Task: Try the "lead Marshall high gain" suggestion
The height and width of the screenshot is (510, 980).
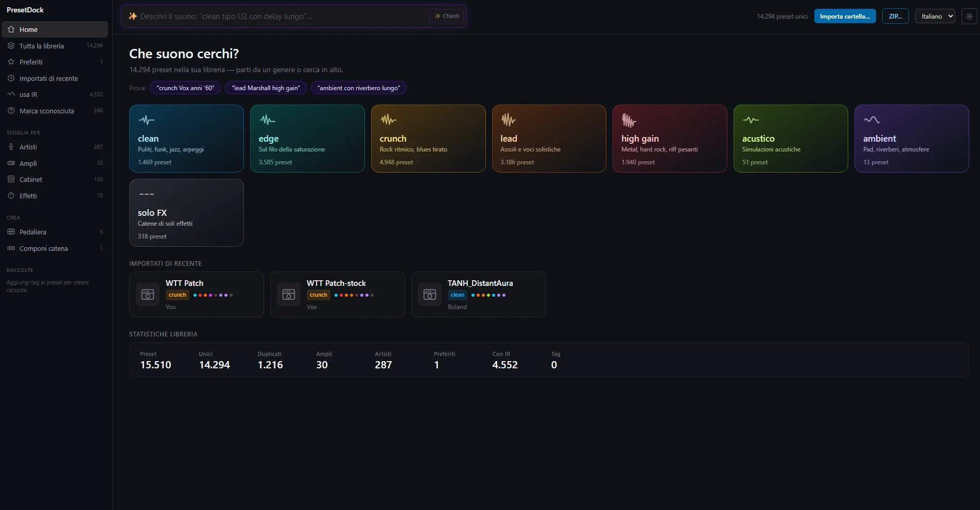Action: [x=266, y=88]
